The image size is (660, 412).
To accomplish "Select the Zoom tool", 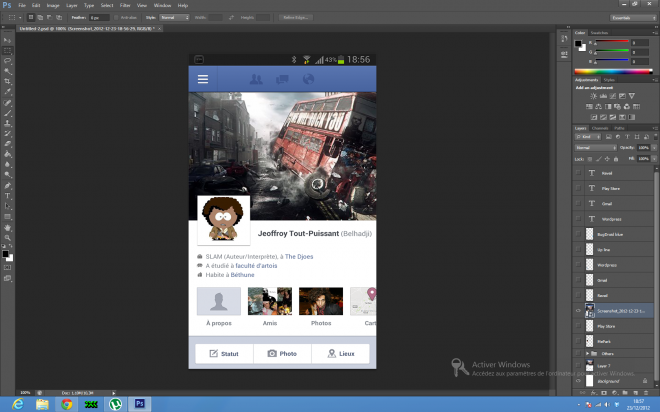I will [8, 238].
